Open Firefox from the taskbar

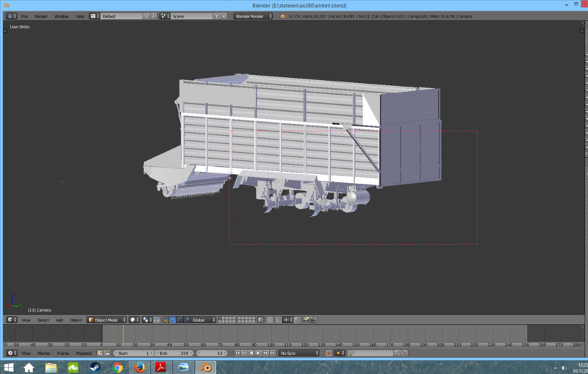[x=139, y=367]
